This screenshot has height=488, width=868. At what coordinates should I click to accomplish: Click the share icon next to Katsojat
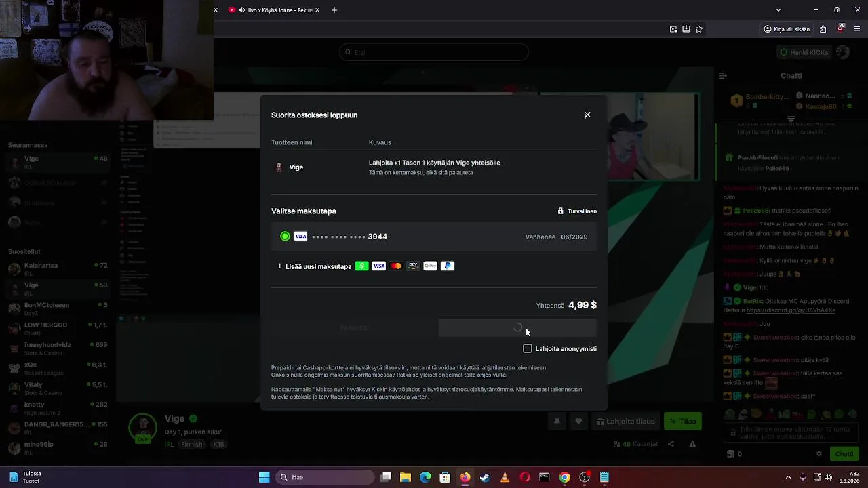tap(671, 445)
